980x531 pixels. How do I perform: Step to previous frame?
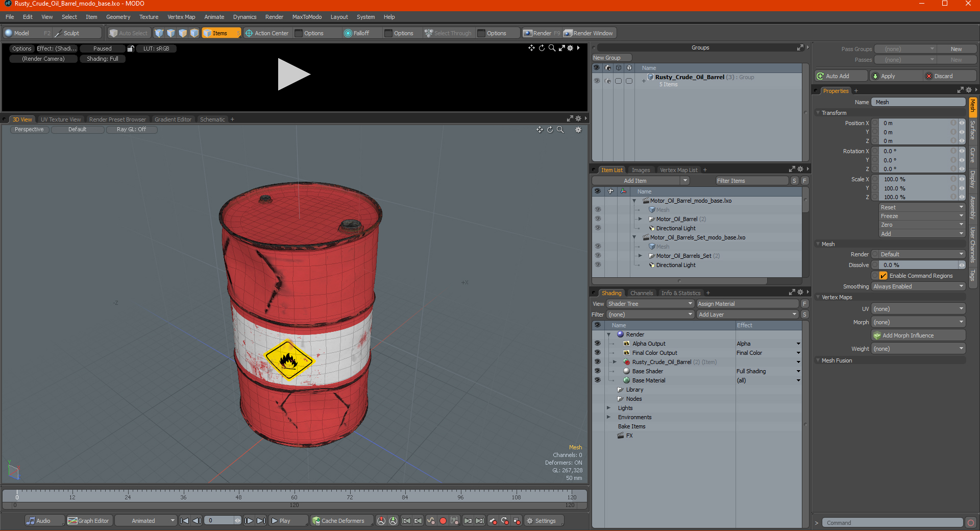click(197, 521)
